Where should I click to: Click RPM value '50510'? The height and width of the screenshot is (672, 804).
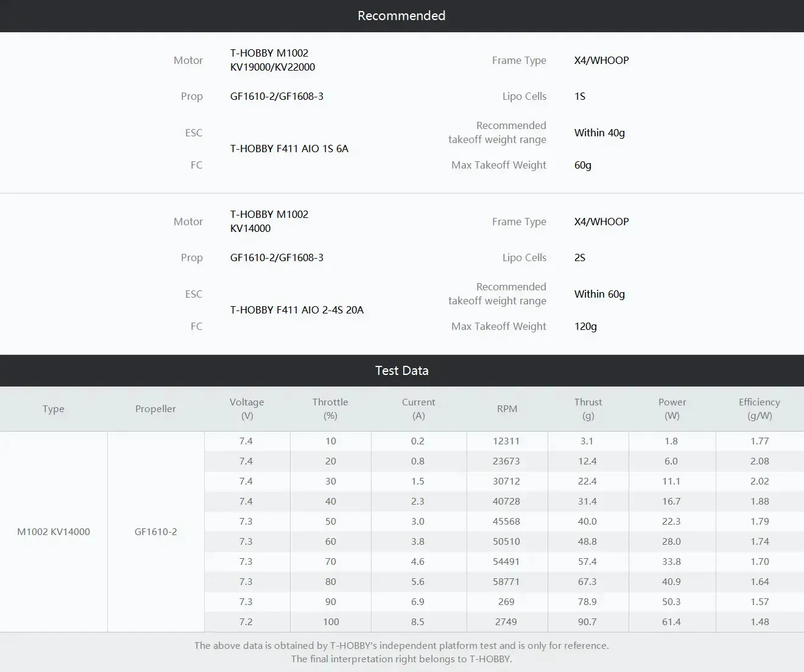coord(507,542)
